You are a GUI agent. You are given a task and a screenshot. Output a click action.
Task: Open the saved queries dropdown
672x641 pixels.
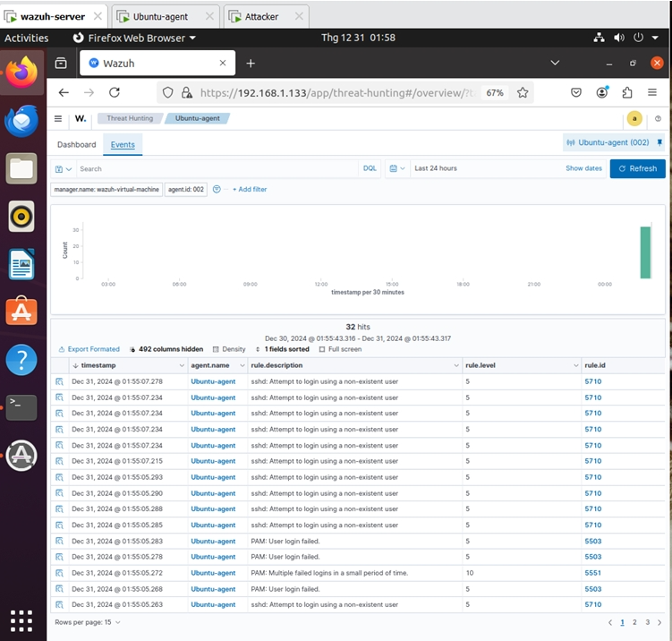(64, 169)
